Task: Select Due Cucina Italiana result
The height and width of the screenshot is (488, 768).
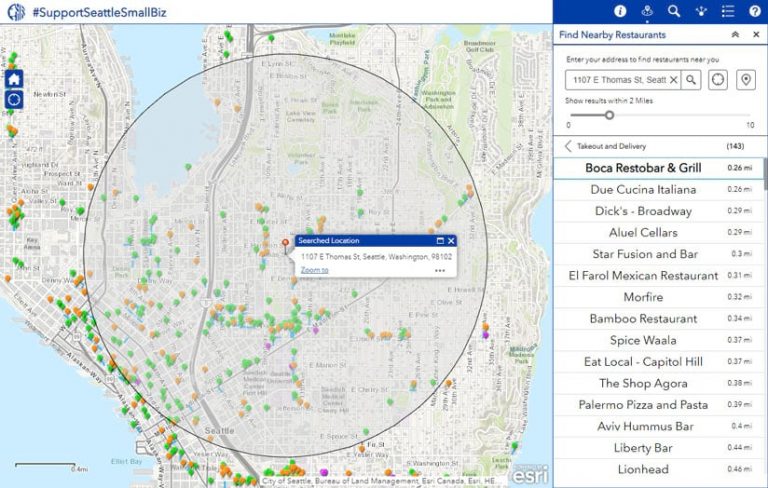Action: [x=658, y=190]
